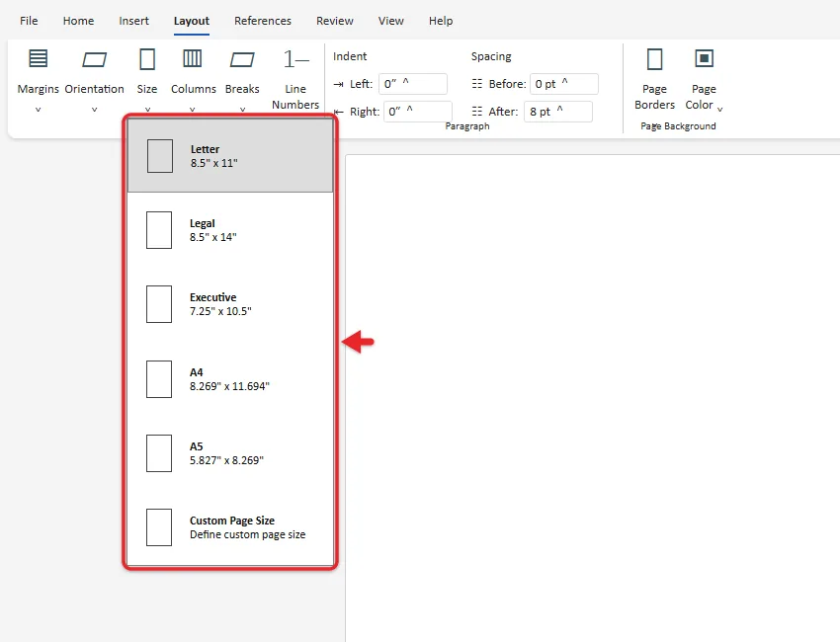Switch to the View tab
The width and height of the screenshot is (840, 642).
tap(391, 21)
